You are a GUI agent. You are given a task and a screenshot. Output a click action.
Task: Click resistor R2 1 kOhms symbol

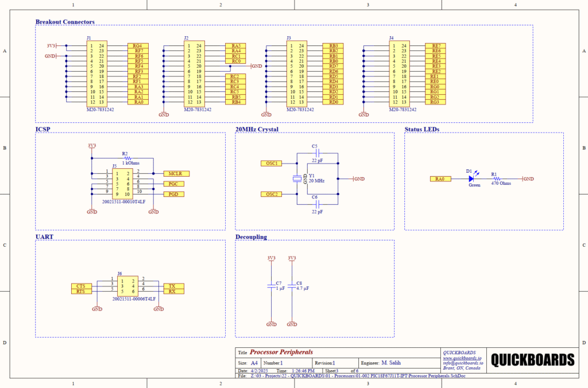(x=127, y=158)
